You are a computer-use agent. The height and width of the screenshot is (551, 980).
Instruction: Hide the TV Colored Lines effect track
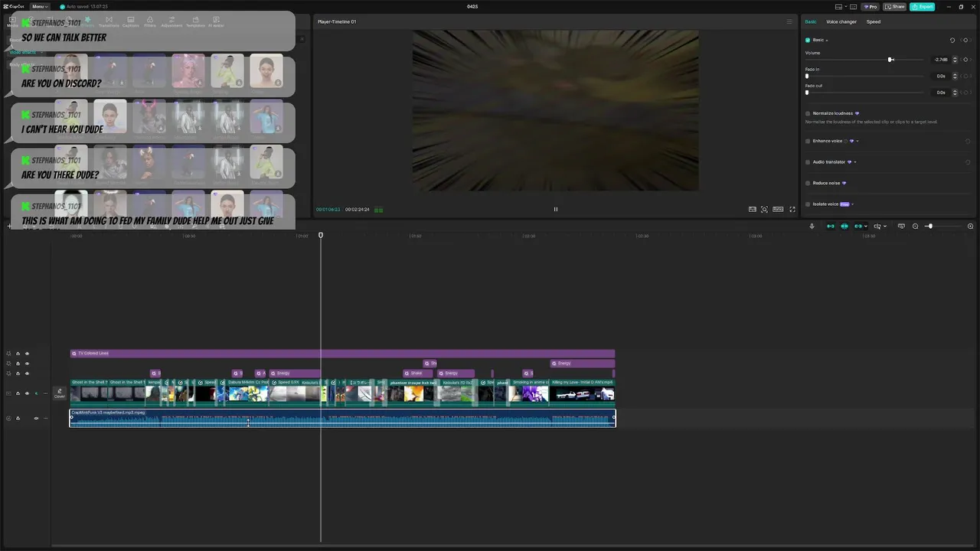[x=27, y=354]
